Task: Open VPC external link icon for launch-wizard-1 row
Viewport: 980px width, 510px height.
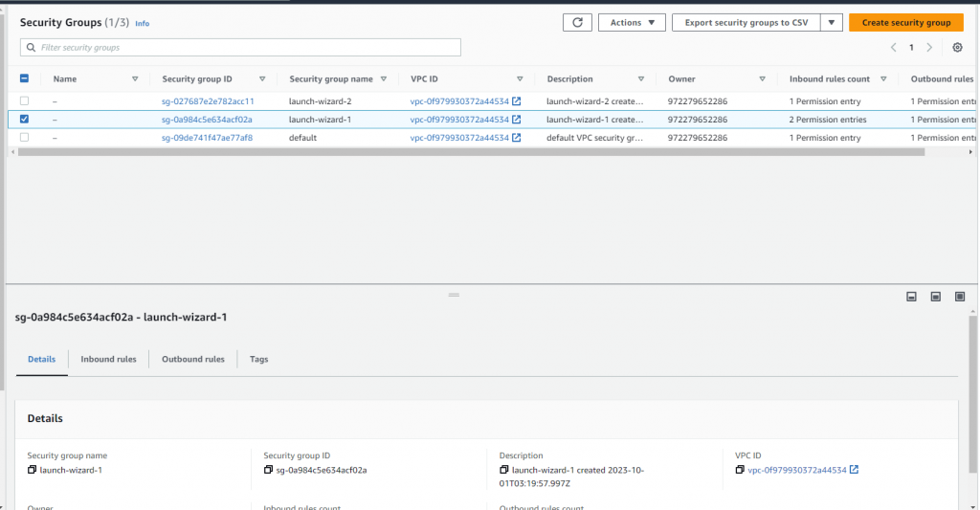Action: coord(516,120)
